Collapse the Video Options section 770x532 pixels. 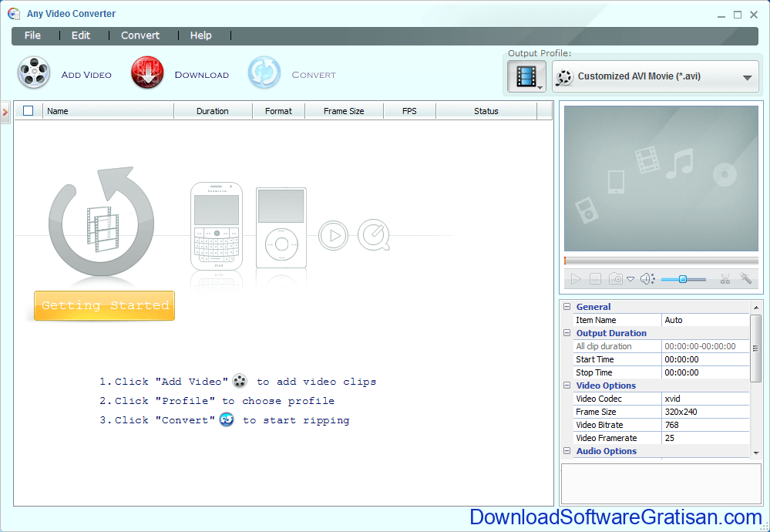click(x=567, y=386)
